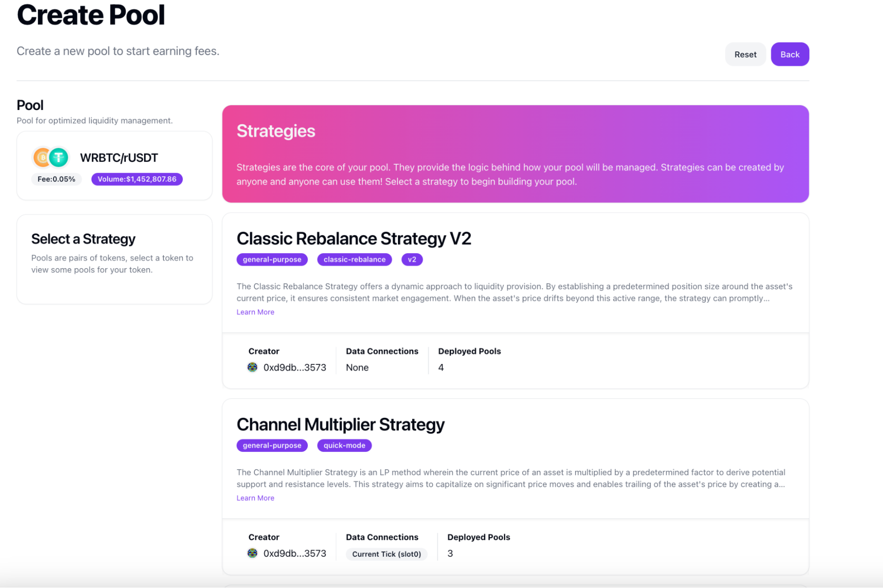Click Channel Multiplier creator avatar icon
Screen dimensions: 883x588
(252, 553)
